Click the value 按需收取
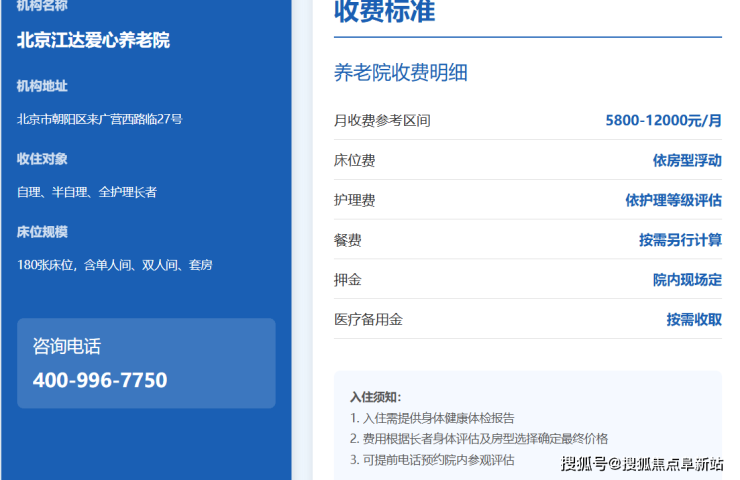This screenshot has height=480, width=740. coord(694,320)
